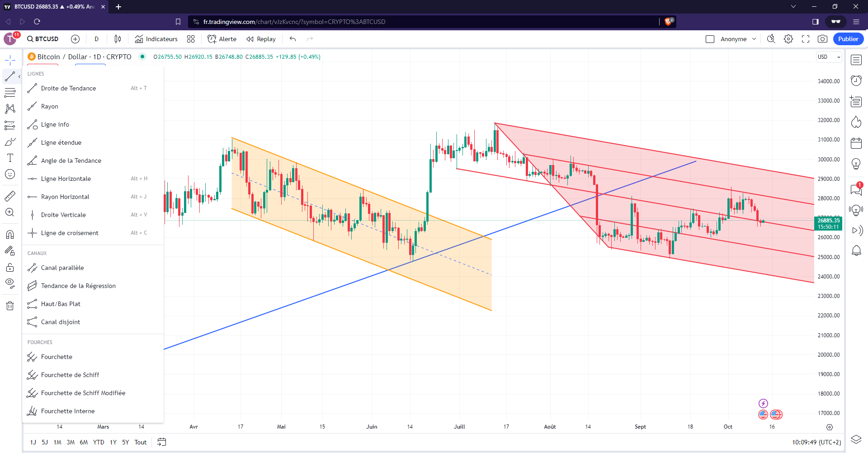868x453 pixels.
Task: Choose Ligne Horizontale tool
Action: pyautogui.click(x=93, y=179)
